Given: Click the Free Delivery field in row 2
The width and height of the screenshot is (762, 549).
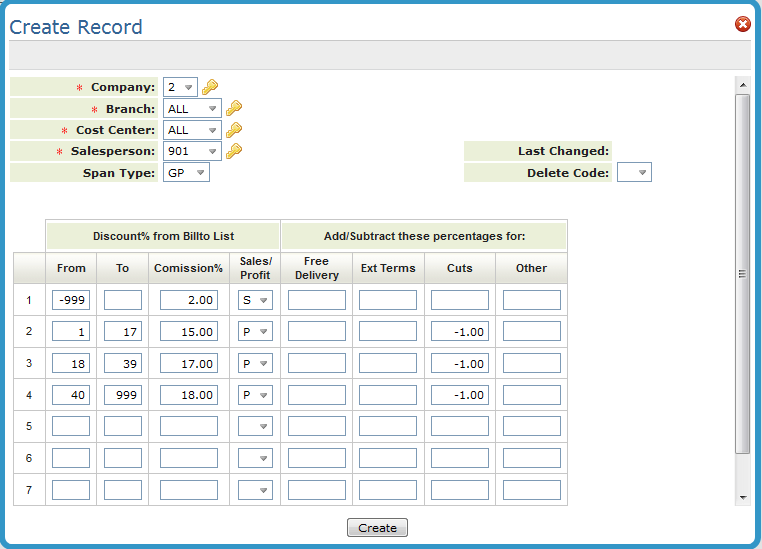Looking at the screenshot, I should 317,331.
